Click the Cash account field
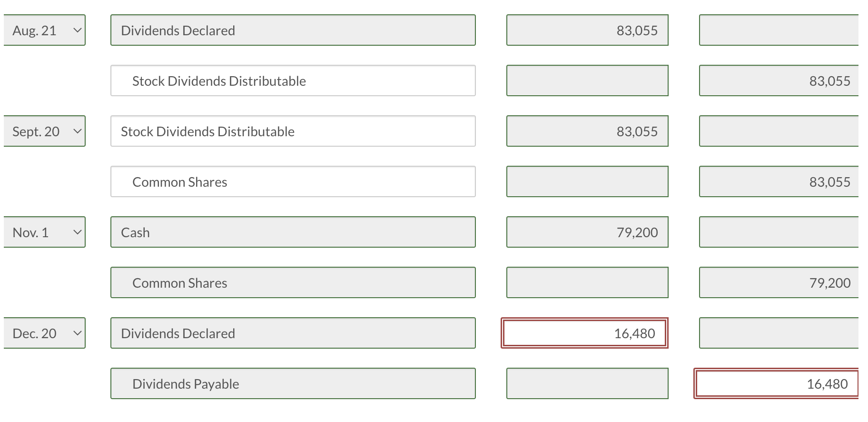 point(293,232)
